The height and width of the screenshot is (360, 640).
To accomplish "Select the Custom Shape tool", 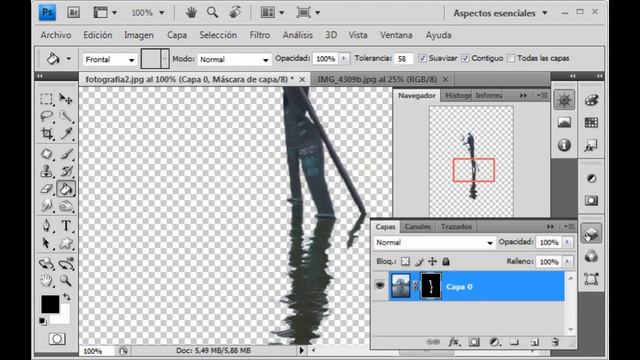I will 66,243.
